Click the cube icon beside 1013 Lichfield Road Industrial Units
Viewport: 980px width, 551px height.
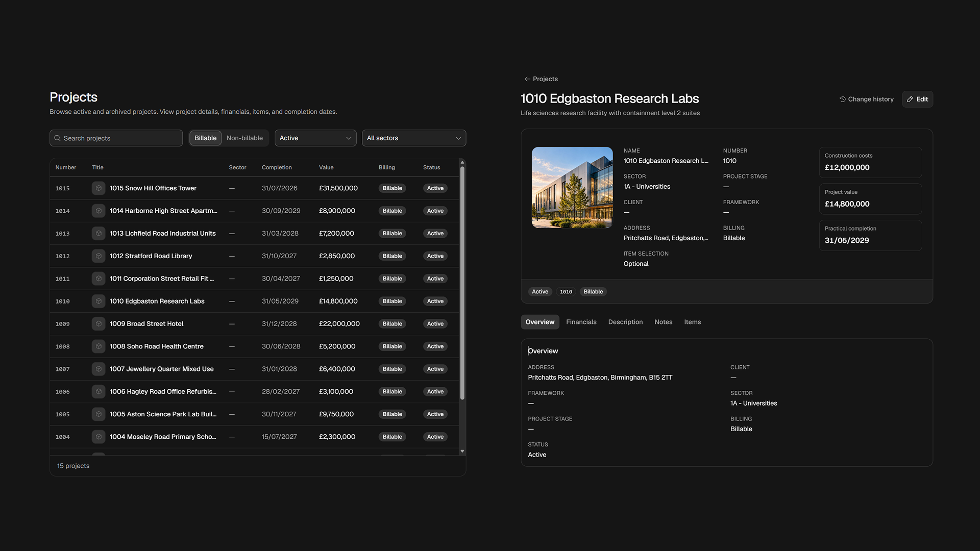click(99, 233)
